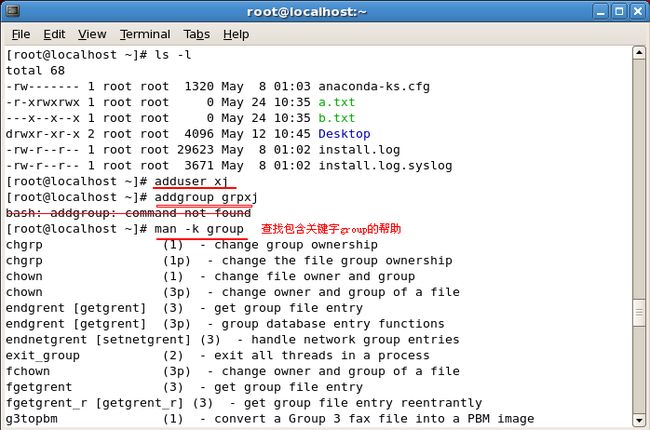The width and height of the screenshot is (650, 430).
Task: Minimize the root@localhost terminal window
Action: [600, 11]
